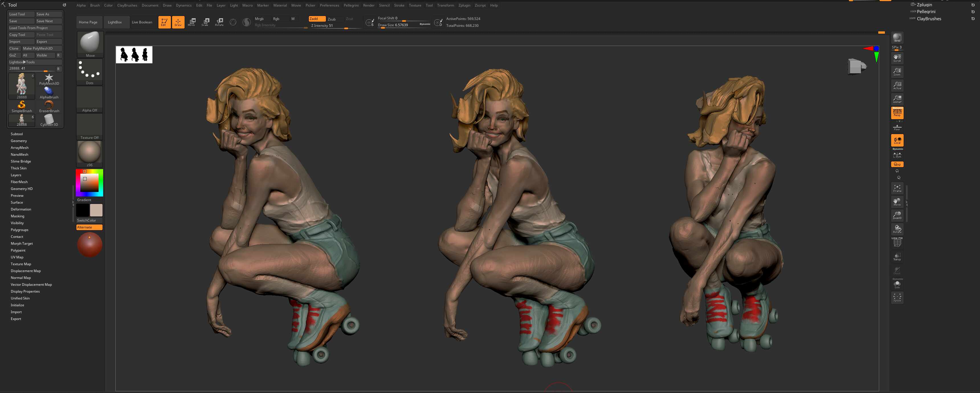Expand the Subtool palette section
980x393 pixels.
point(17,134)
